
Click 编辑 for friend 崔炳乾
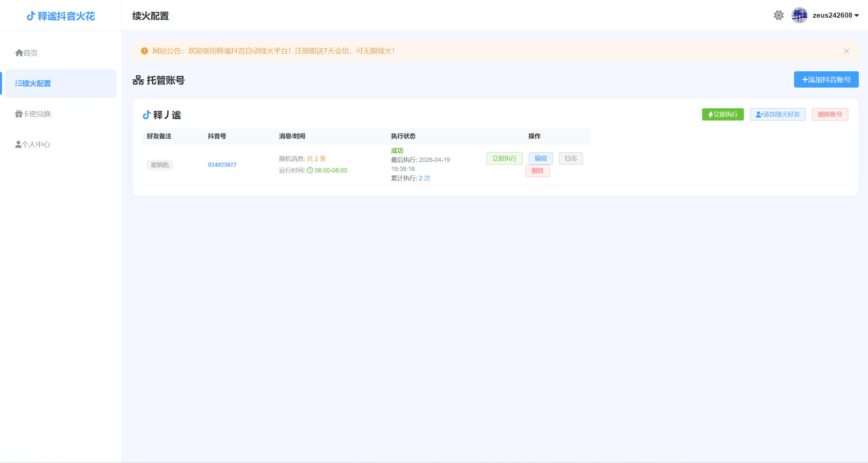click(x=540, y=159)
